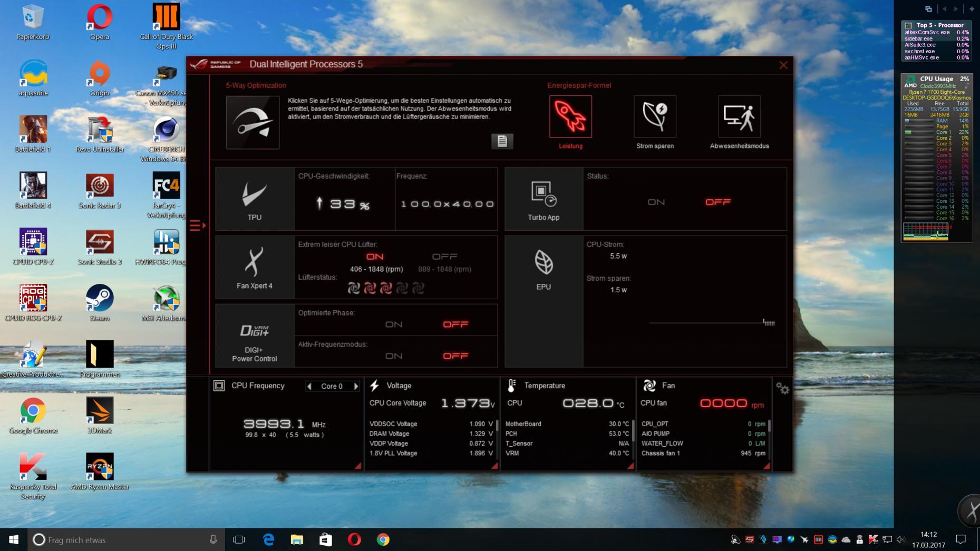Open DIGI+ Power Control
The width and height of the screenshot is (980, 551).
255,336
